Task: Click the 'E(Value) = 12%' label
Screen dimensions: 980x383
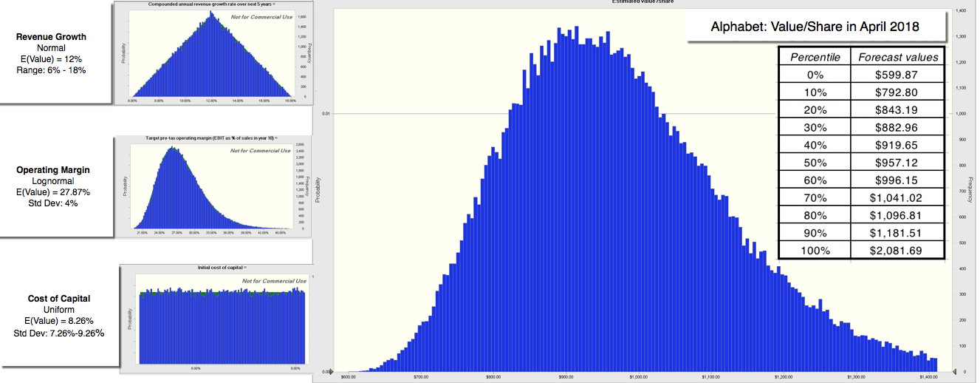Action: pyautogui.click(x=51, y=59)
